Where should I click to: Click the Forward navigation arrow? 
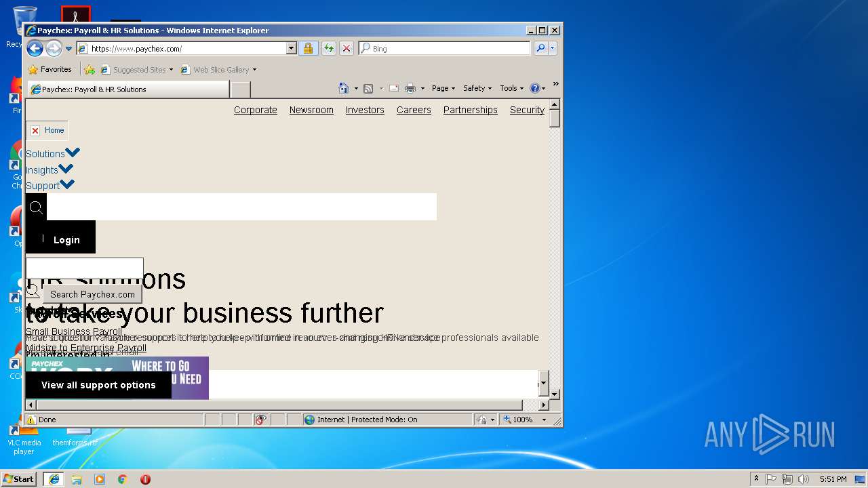tap(54, 48)
